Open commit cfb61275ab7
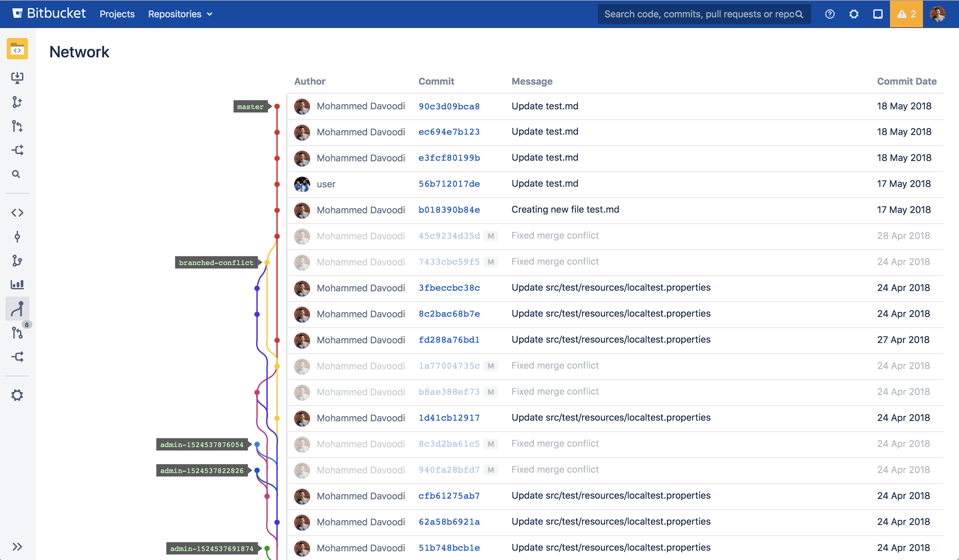The height and width of the screenshot is (560, 959). 449,496
